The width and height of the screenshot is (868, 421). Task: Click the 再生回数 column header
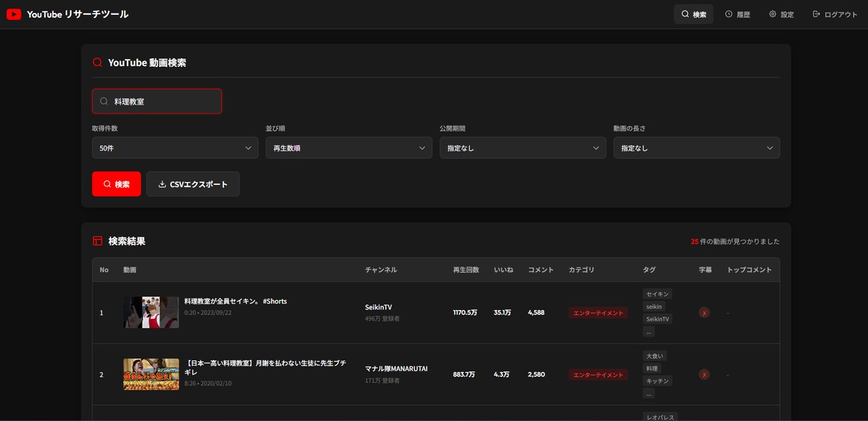click(x=466, y=270)
